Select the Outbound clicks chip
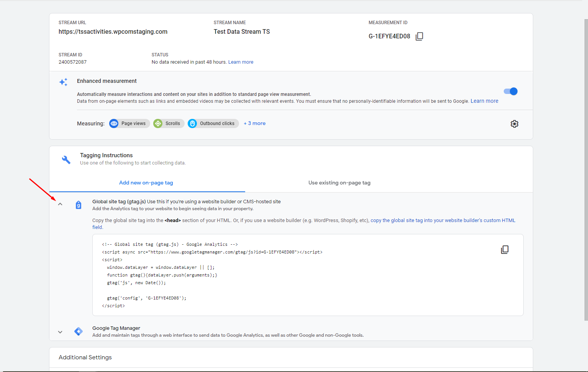 pyautogui.click(x=213, y=123)
